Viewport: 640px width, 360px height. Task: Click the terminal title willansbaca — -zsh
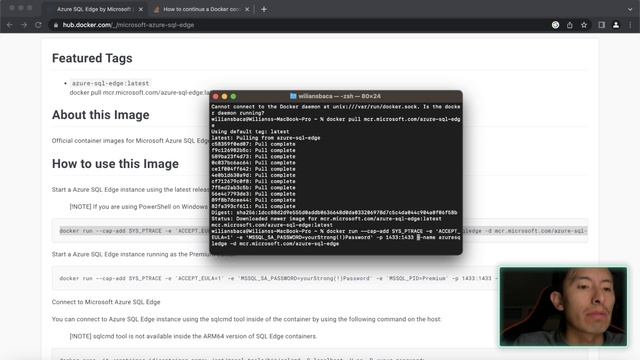339,96
